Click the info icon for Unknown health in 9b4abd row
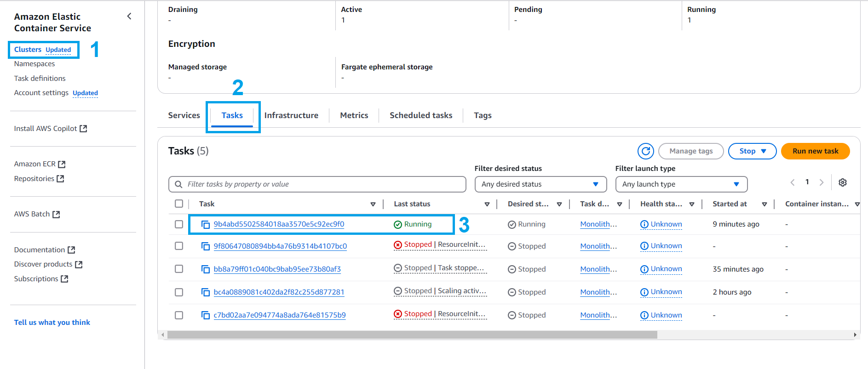Viewport: 868px width, 369px height. pos(644,224)
